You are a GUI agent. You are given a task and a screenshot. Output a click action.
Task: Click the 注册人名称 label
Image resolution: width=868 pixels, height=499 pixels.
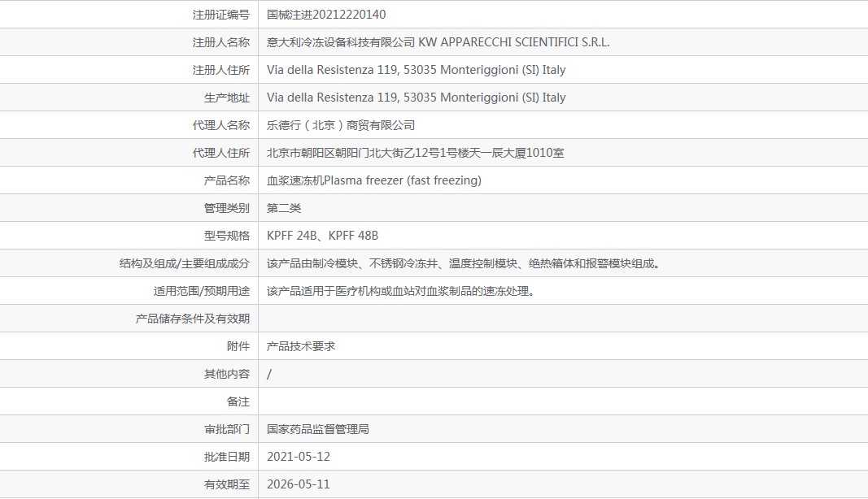point(221,42)
